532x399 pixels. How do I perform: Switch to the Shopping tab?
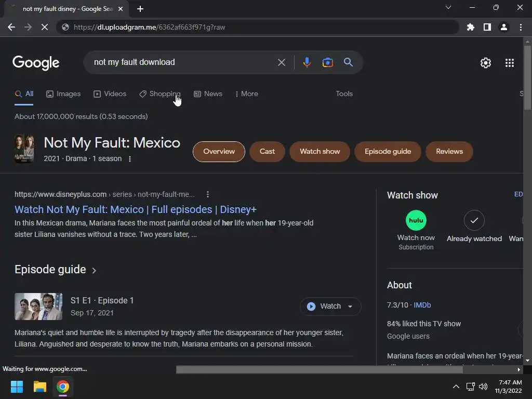pyautogui.click(x=160, y=94)
